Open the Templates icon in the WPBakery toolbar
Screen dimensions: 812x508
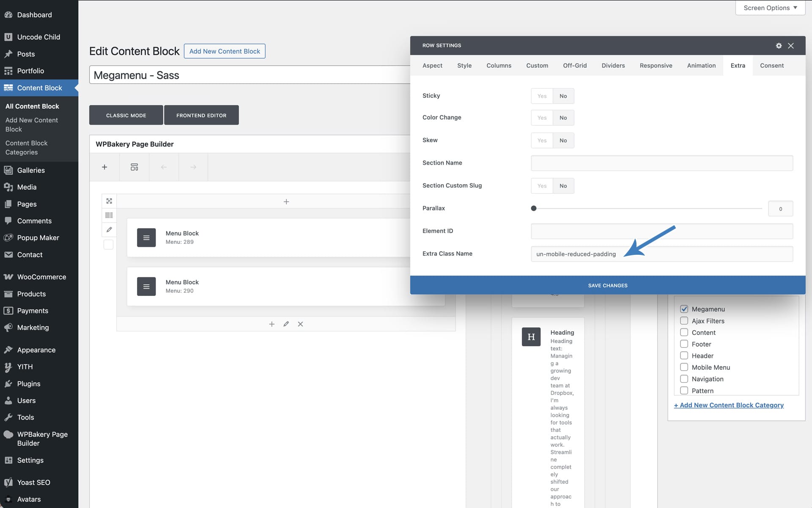pos(134,167)
